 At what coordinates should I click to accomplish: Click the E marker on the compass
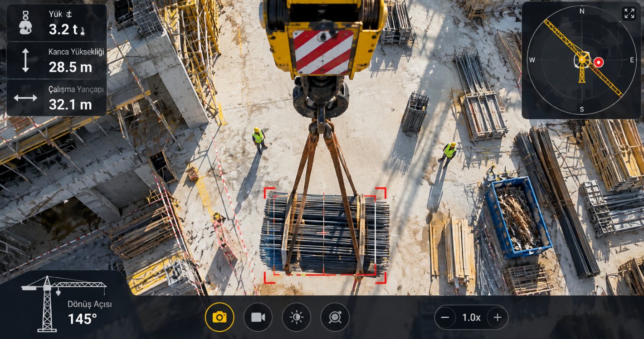[x=631, y=60]
